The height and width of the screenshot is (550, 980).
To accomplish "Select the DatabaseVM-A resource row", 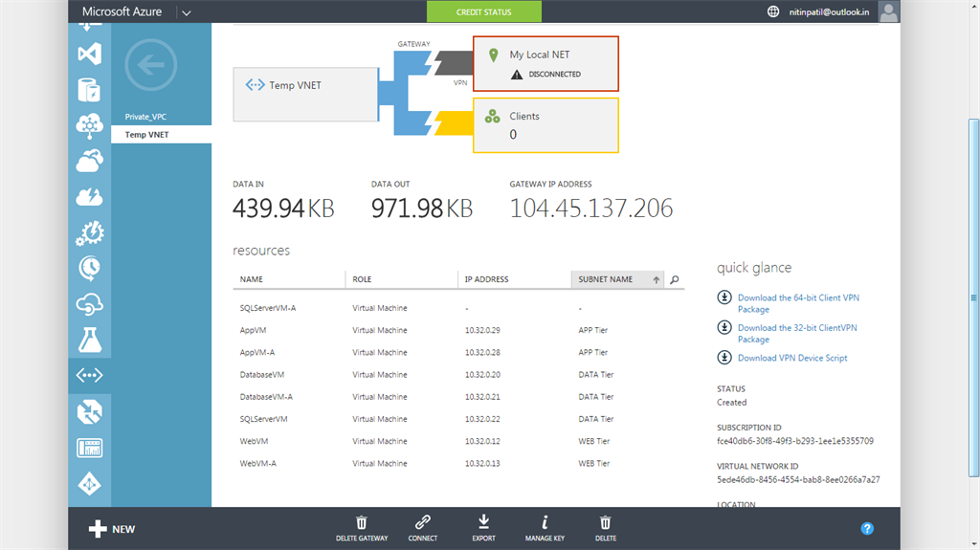I will click(458, 397).
